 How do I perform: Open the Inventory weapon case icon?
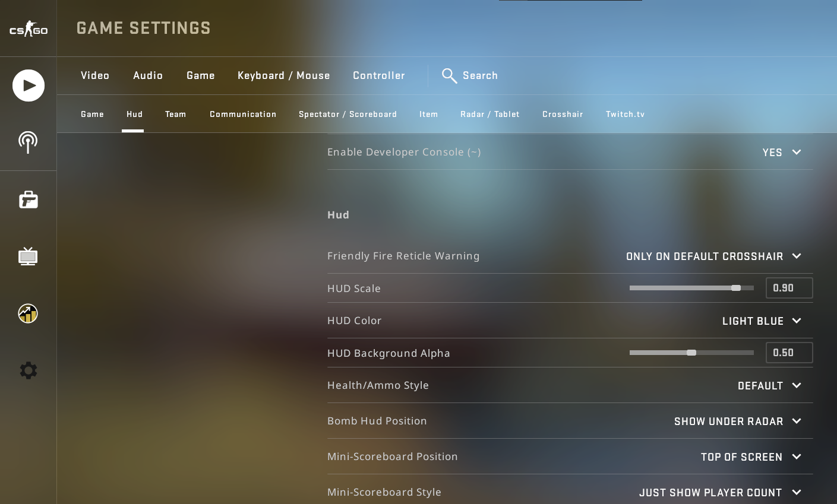click(28, 199)
